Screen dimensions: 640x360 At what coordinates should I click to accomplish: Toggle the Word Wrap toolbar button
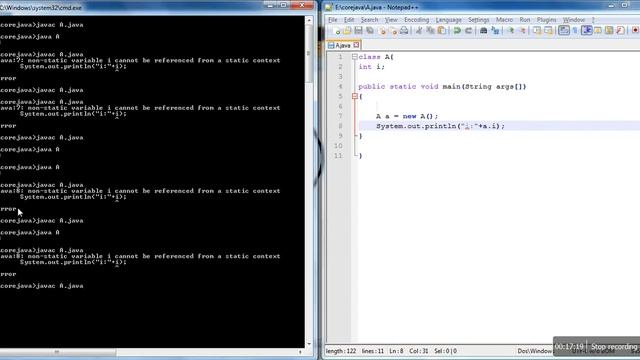pos(564,31)
